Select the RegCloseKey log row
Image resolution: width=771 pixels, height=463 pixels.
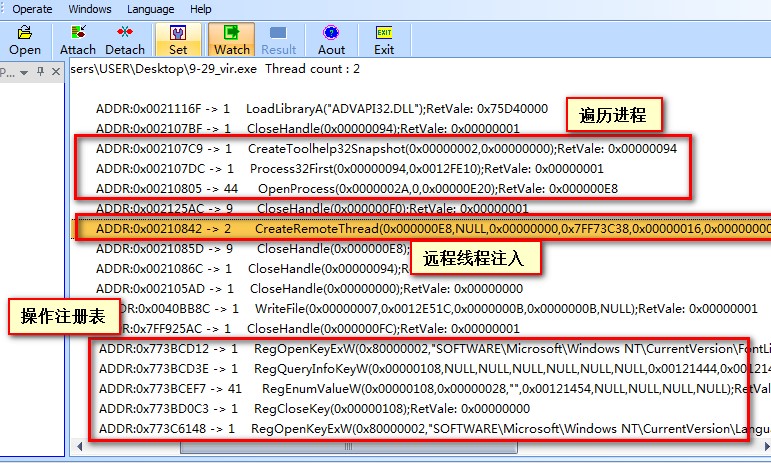(315, 408)
